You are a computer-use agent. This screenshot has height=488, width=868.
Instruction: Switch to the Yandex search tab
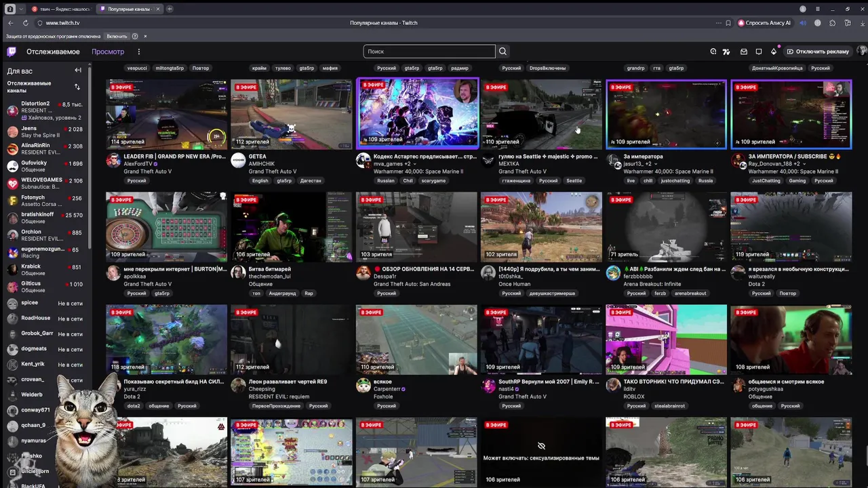pos(61,9)
